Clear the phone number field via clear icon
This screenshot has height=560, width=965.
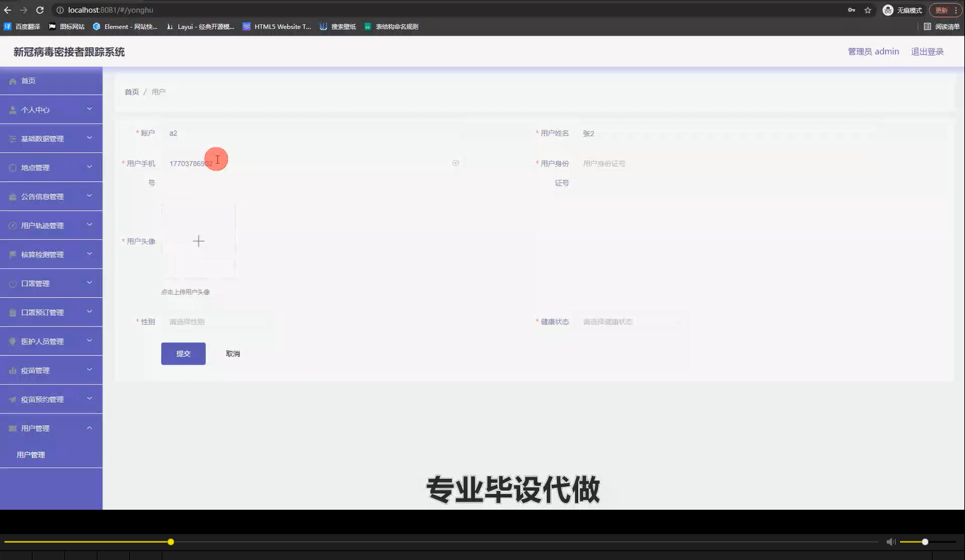coord(456,163)
